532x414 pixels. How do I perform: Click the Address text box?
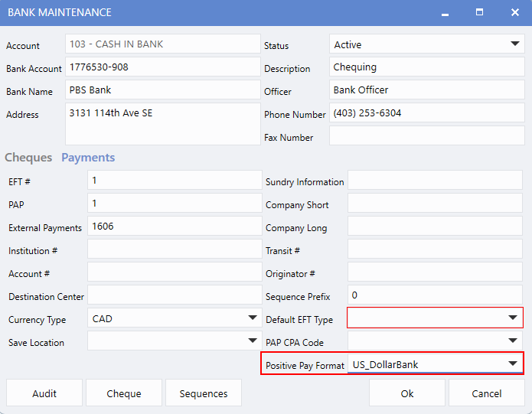pos(163,124)
